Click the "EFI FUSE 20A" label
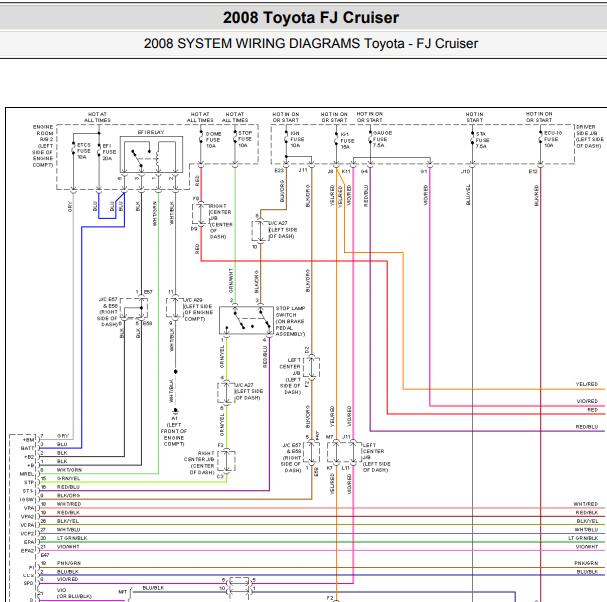This screenshot has width=607, height=602. [109, 152]
